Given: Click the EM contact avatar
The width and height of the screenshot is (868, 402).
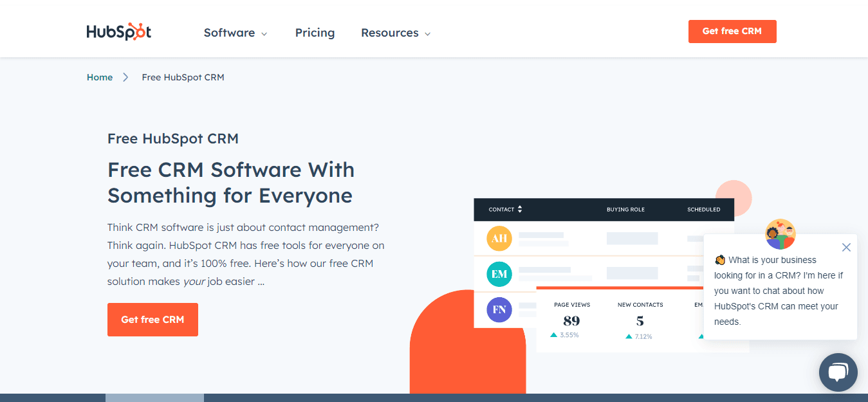Looking at the screenshot, I should click(x=499, y=274).
